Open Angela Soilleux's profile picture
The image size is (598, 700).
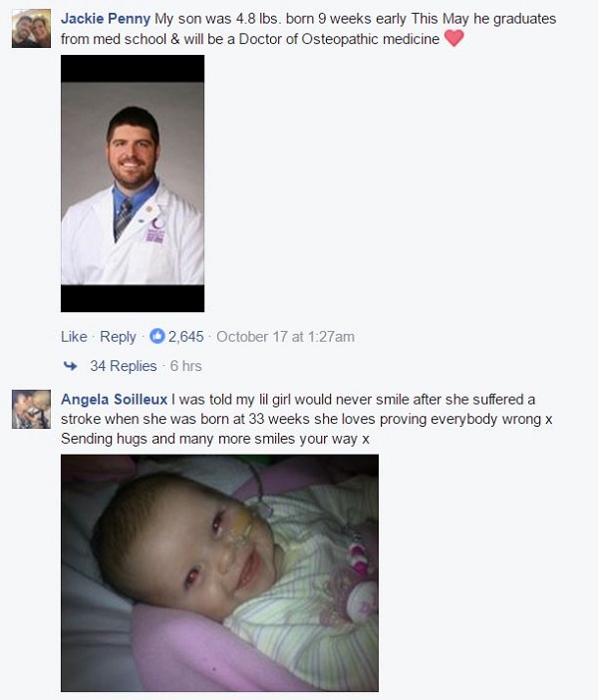(x=31, y=409)
